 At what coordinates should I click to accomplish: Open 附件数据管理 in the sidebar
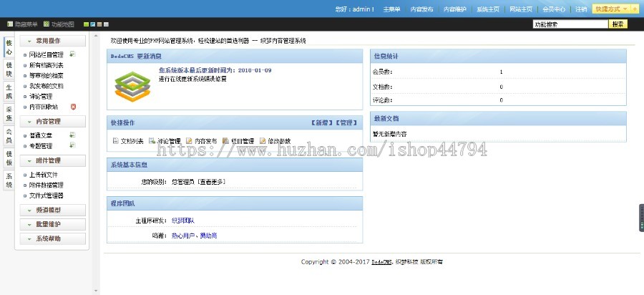coord(47,185)
